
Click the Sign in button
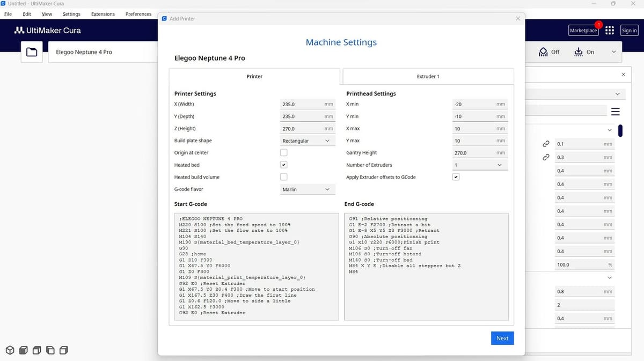point(629,31)
